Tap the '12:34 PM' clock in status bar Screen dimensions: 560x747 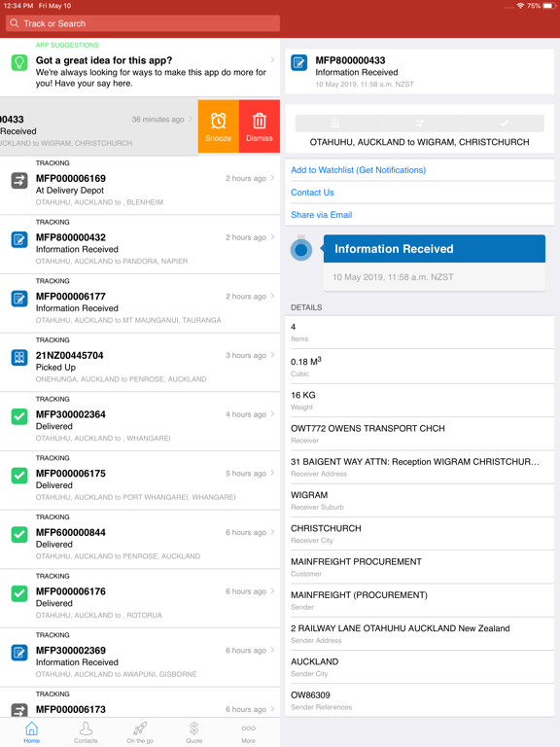coord(18,6)
